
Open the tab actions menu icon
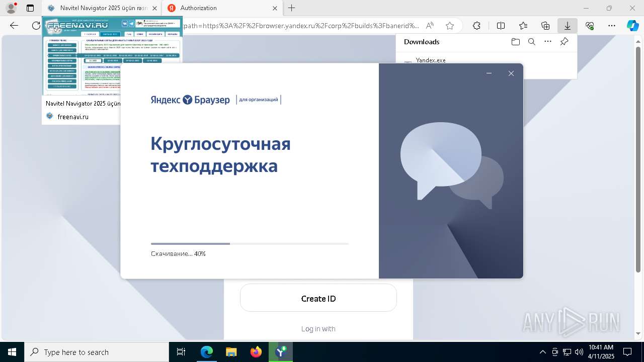pyautogui.click(x=30, y=8)
